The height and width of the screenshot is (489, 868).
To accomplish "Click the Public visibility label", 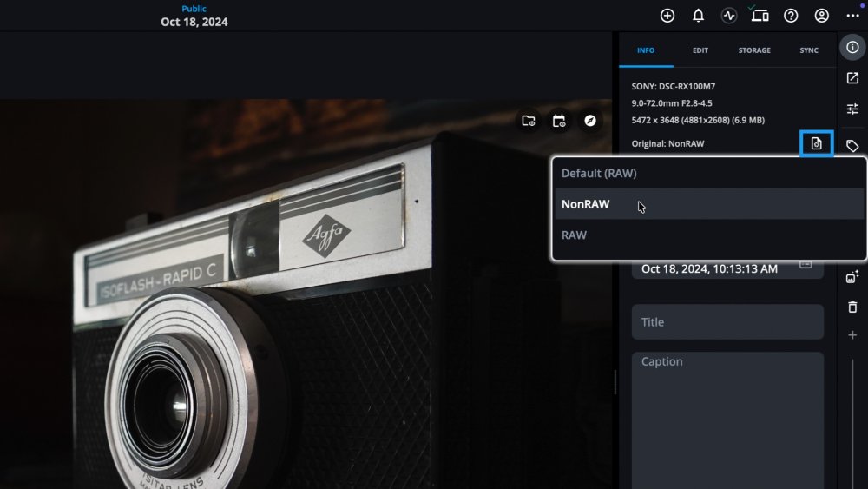I will tap(194, 9).
